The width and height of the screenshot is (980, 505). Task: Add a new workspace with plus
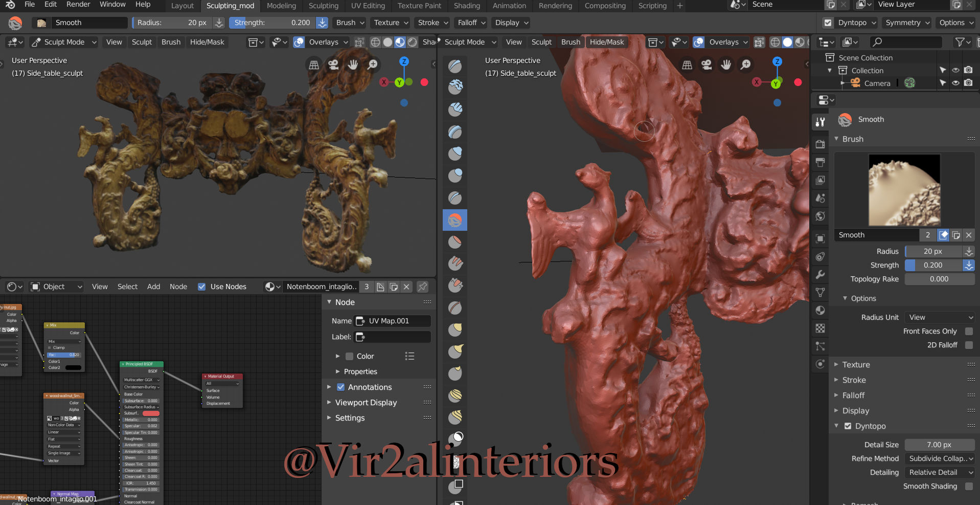pyautogui.click(x=680, y=6)
